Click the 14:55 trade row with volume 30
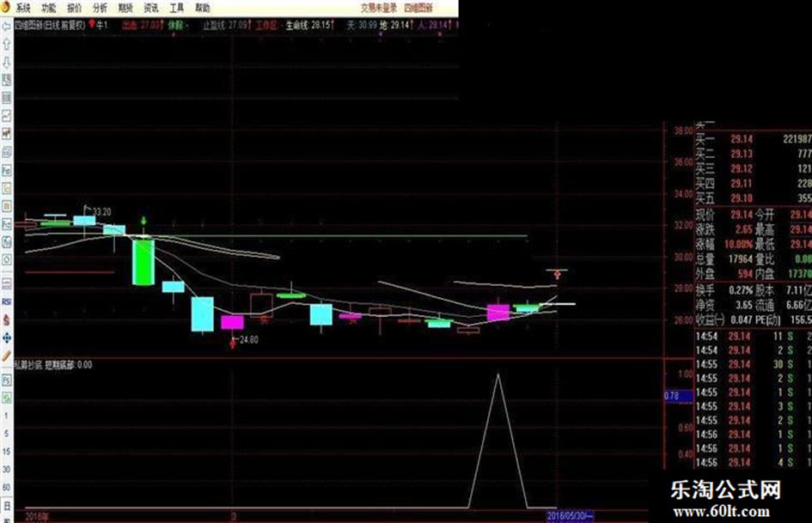Screen dimensions: 812x523 point(753,364)
